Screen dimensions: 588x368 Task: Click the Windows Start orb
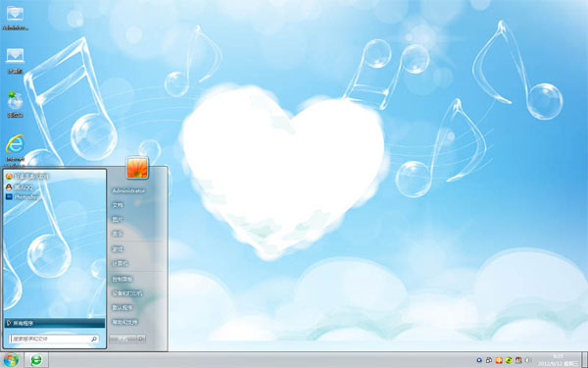pyautogui.click(x=11, y=360)
